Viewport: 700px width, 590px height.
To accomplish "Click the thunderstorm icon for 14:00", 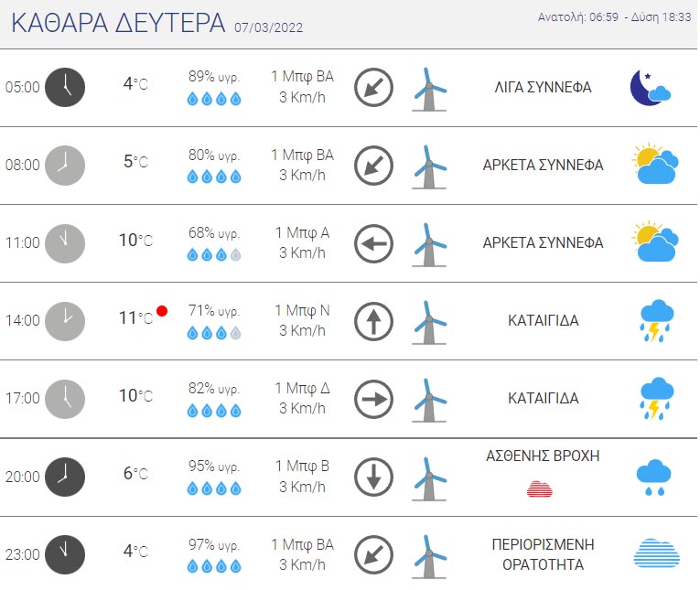I will coord(656,321).
